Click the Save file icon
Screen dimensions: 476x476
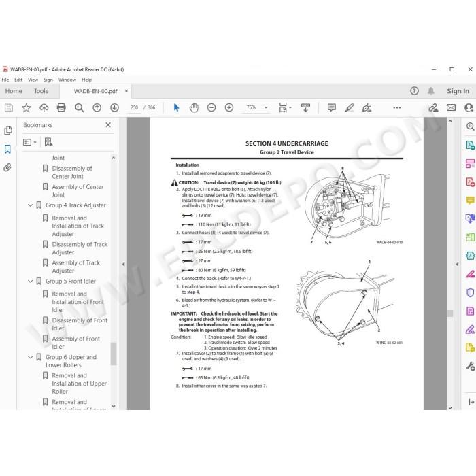click(9, 107)
